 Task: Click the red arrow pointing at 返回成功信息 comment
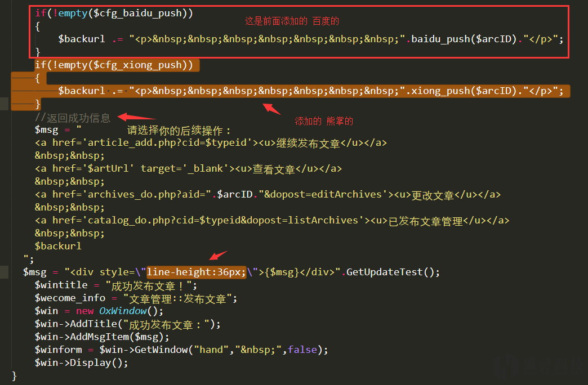click(136, 117)
